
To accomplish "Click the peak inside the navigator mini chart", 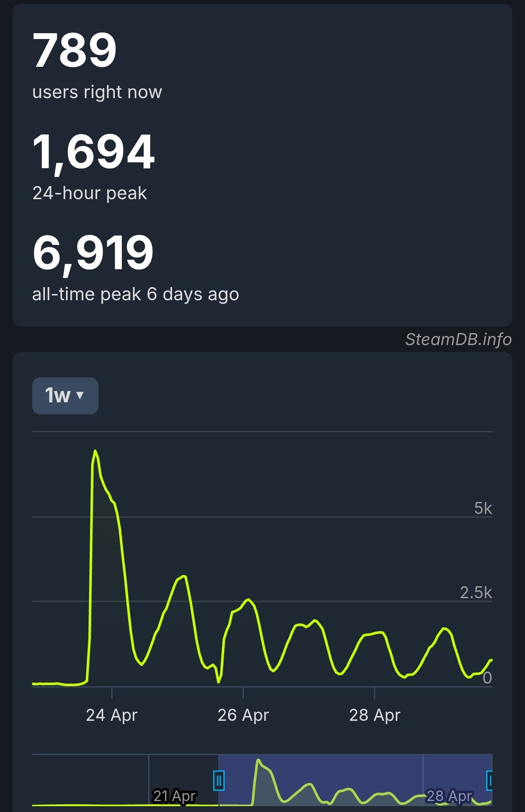I will point(258,760).
